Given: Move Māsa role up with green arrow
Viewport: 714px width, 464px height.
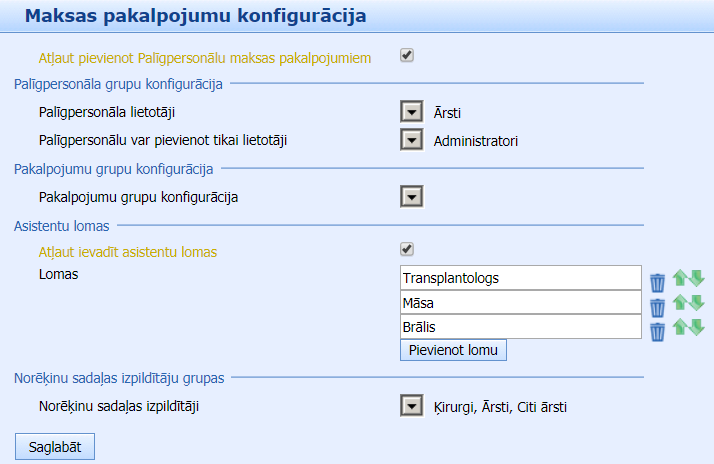Looking at the screenshot, I should pos(680,302).
